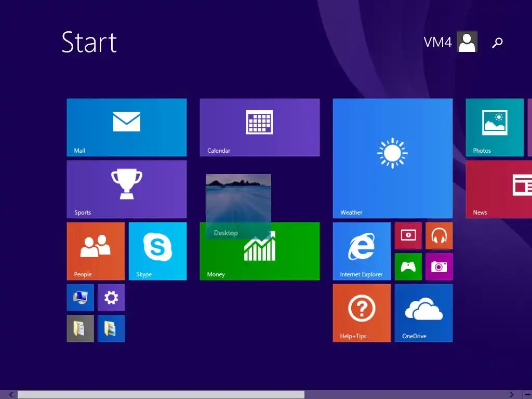Viewport: 532px width, 399px height.
Task: Open the Photos tile
Action: point(495,127)
